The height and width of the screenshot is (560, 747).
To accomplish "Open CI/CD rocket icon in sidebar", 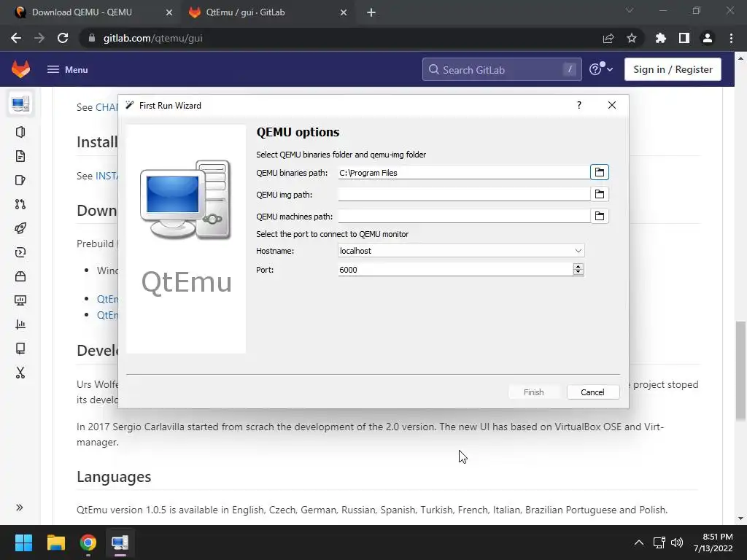I will [x=20, y=228].
